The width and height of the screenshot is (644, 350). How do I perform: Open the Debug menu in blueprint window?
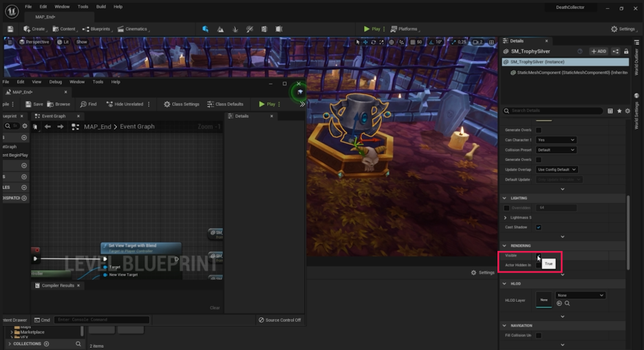tap(56, 82)
